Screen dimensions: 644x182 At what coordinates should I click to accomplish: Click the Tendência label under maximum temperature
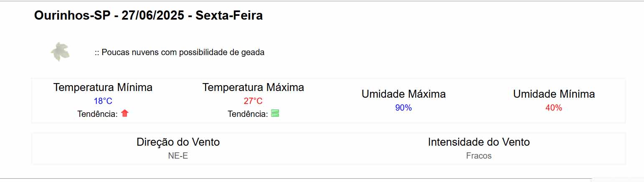248,114
